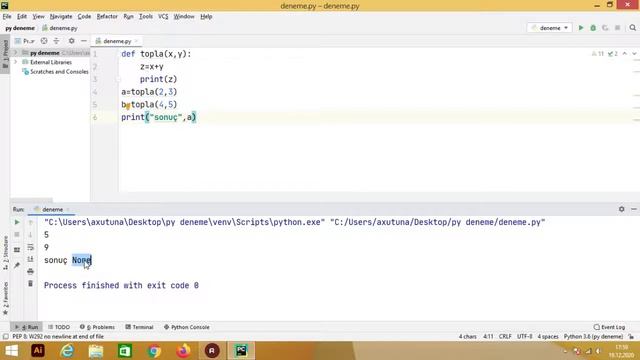
Task: Expand the py deneme project folder
Action: tap(16, 53)
